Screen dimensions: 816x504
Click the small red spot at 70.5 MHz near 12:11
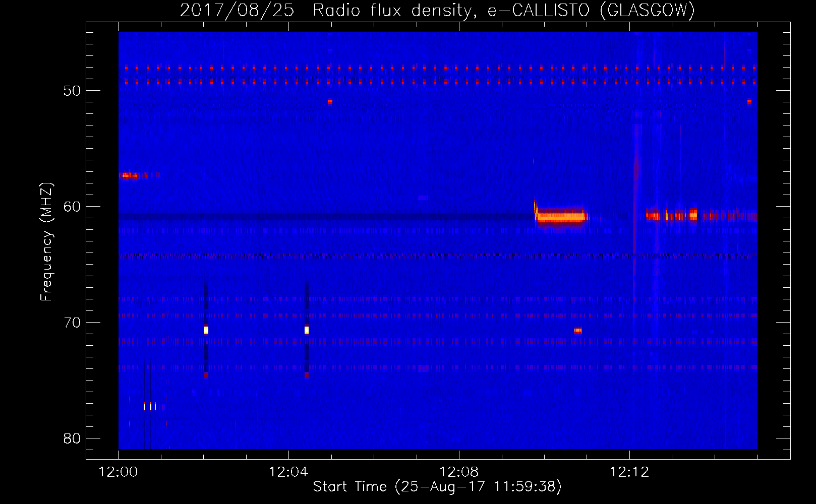578,331
